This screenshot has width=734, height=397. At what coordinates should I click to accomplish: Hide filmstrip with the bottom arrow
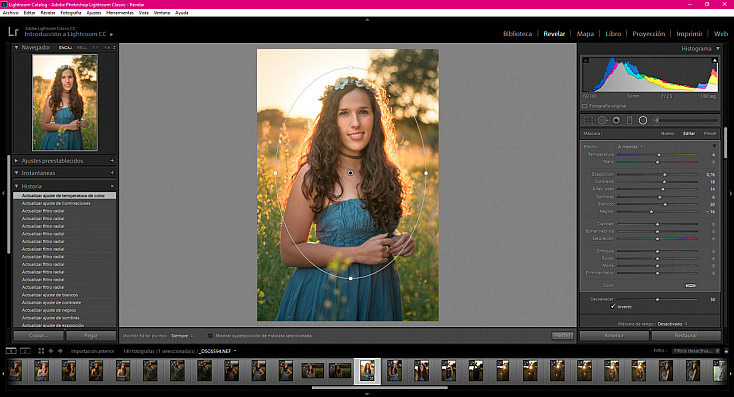tap(367, 394)
